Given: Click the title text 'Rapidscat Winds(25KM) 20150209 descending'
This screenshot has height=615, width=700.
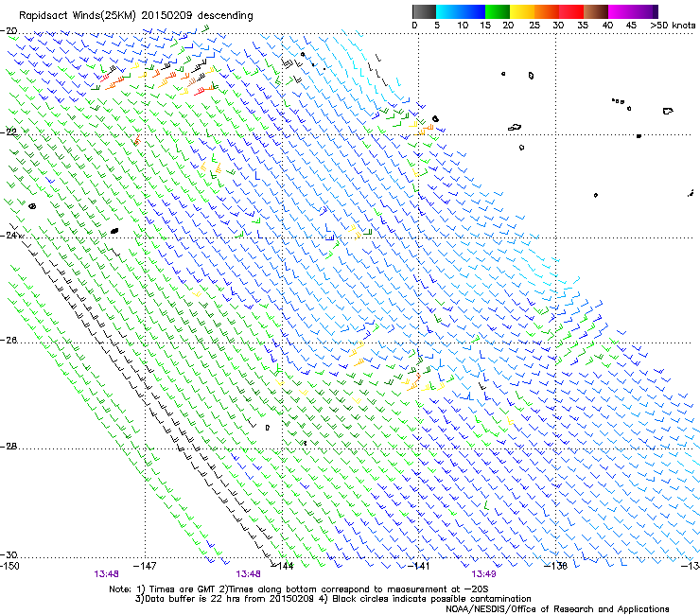Looking at the screenshot, I should click(136, 16).
